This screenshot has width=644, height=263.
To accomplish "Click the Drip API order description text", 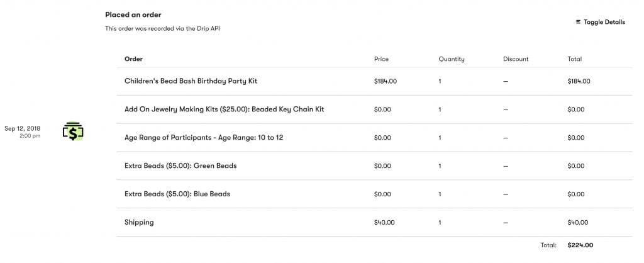I will pos(163,29).
